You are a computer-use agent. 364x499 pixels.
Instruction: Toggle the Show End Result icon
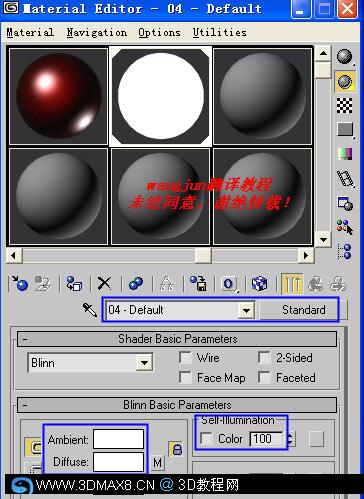(292, 284)
